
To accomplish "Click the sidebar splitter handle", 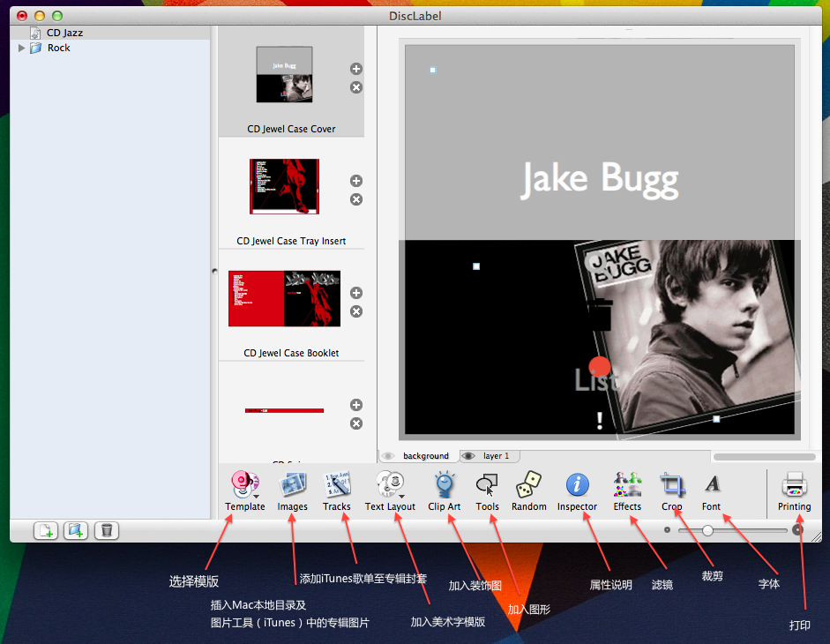I will point(214,271).
